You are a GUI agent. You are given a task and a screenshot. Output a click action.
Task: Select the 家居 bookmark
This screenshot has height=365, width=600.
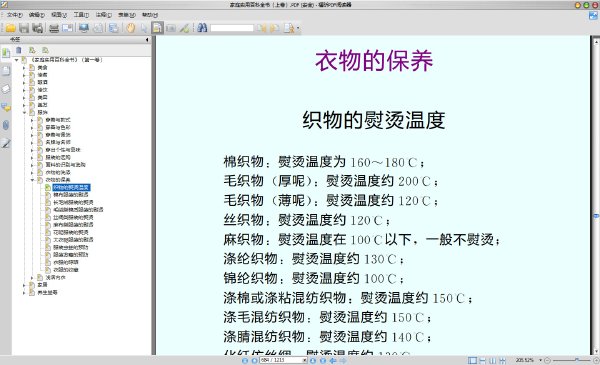coord(42,285)
